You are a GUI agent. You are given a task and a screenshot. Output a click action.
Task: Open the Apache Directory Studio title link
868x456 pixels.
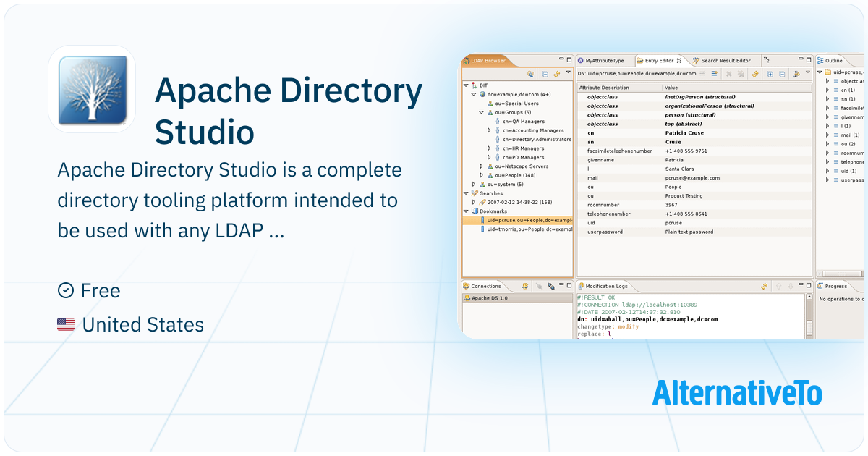289,112
